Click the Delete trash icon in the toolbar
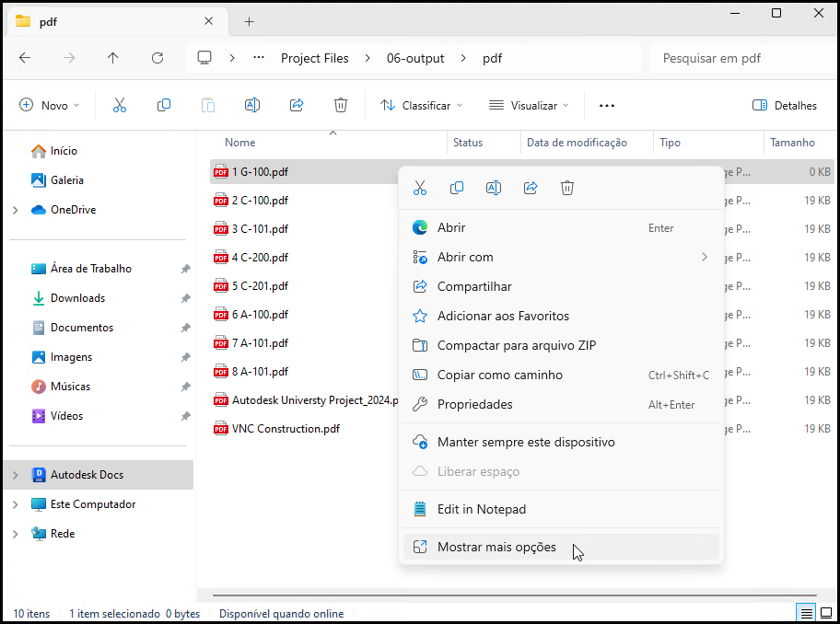 341,106
